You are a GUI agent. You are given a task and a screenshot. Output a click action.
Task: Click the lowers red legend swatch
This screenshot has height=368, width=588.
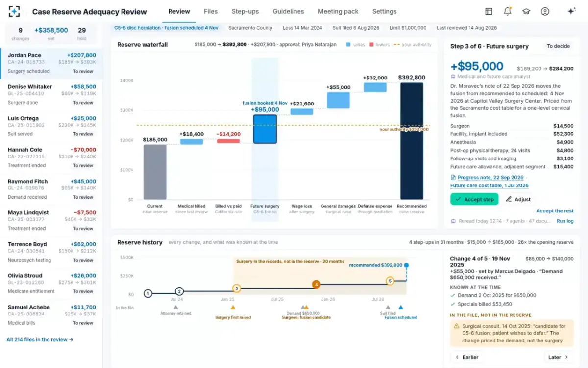371,45
